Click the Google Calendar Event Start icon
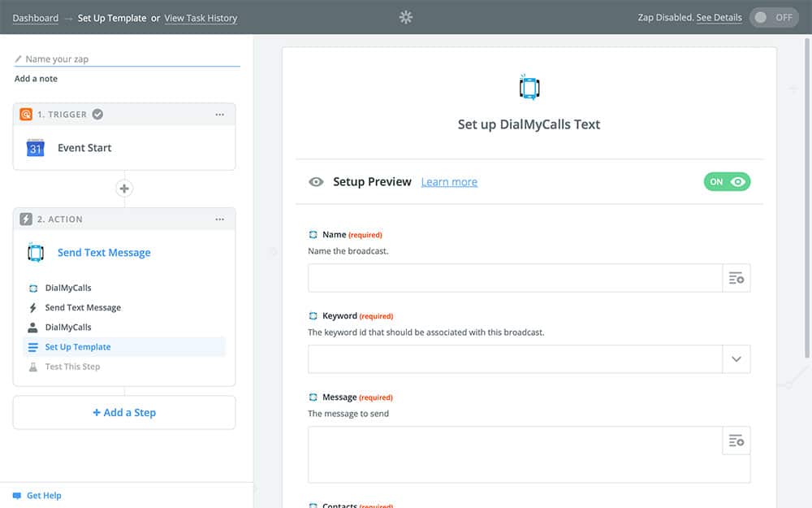Image resolution: width=812 pixels, height=508 pixels. (x=35, y=148)
